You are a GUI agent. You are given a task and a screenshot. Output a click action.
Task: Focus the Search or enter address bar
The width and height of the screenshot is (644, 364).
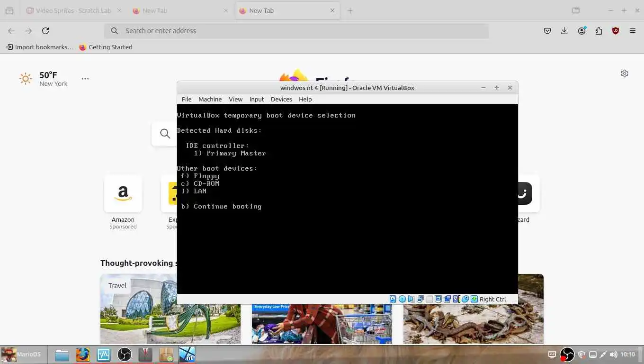[x=296, y=31]
